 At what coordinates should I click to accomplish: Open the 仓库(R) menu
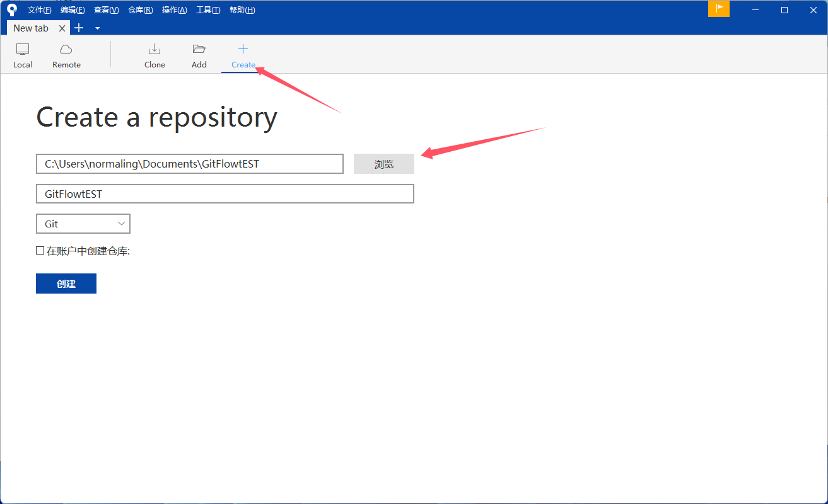click(140, 10)
